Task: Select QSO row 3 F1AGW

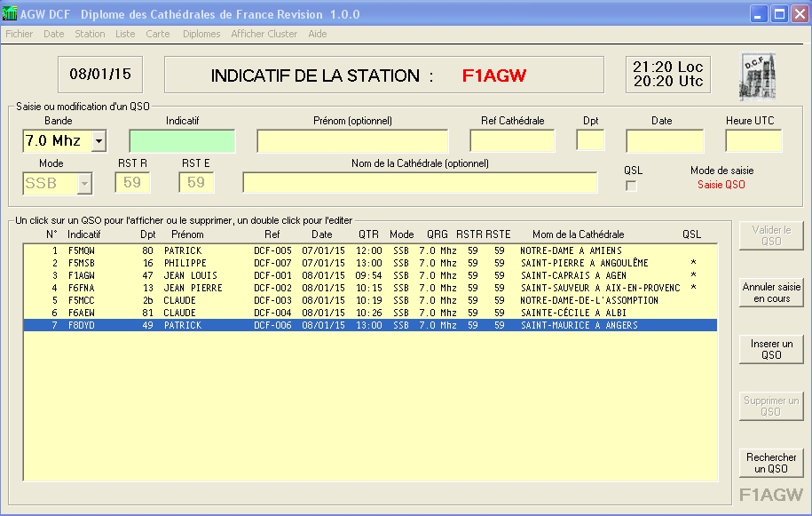Action: pos(370,275)
